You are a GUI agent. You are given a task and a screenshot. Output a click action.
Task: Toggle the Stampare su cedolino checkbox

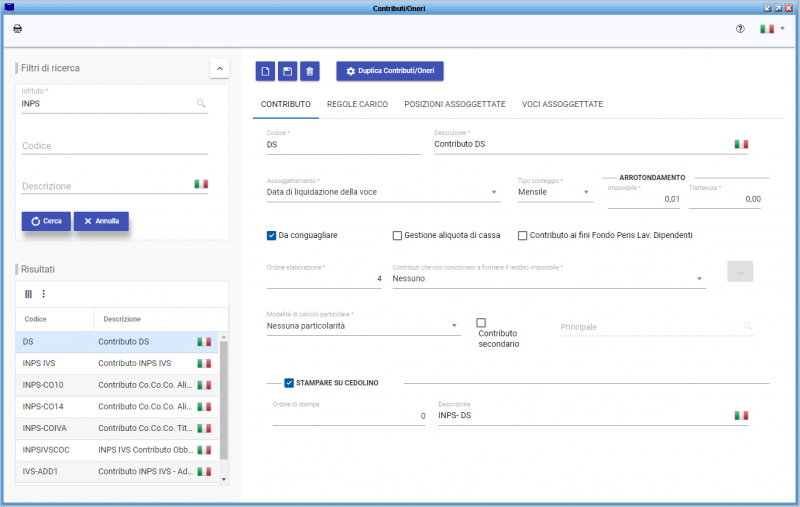[289, 382]
